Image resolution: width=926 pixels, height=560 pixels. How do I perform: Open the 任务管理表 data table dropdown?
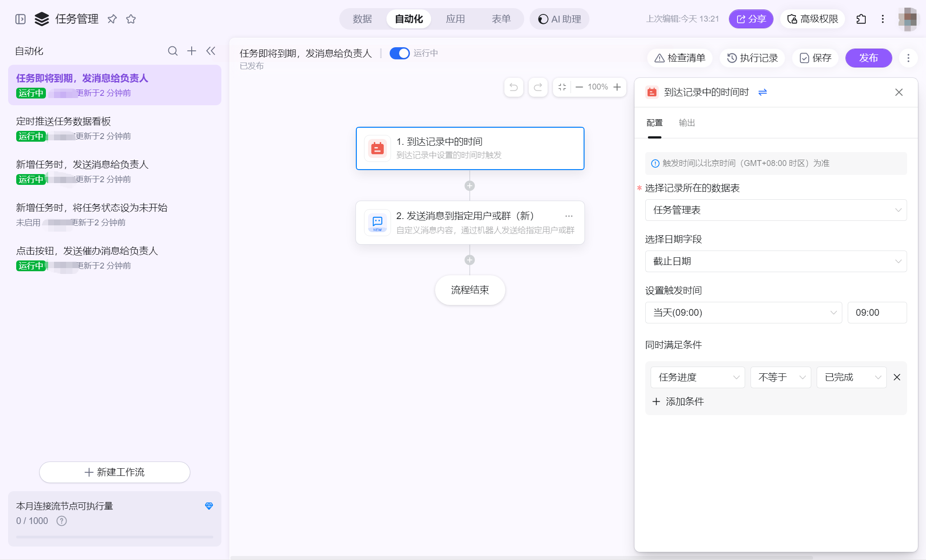[x=775, y=210]
